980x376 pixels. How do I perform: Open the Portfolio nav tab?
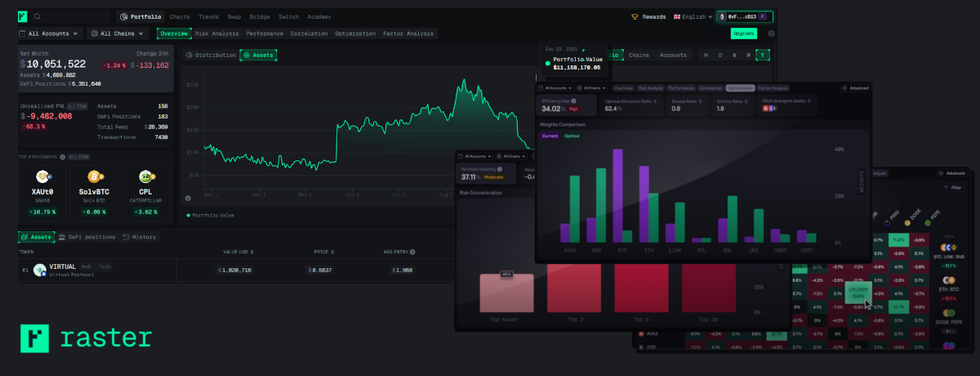pyautogui.click(x=140, y=16)
